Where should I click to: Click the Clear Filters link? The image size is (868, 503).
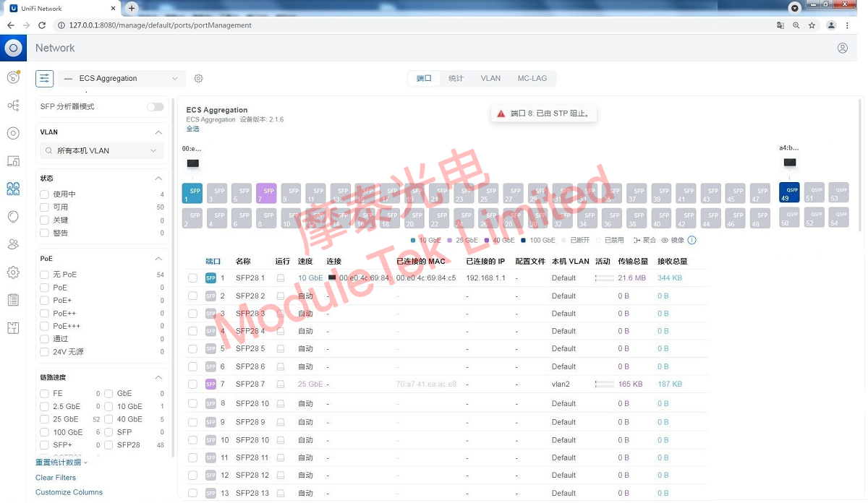click(56, 478)
